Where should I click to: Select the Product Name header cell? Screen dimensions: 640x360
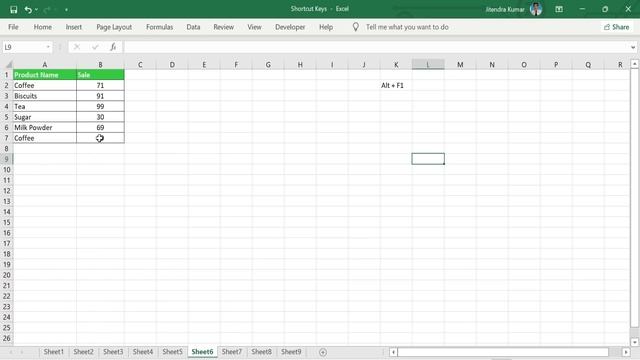[44, 75]
